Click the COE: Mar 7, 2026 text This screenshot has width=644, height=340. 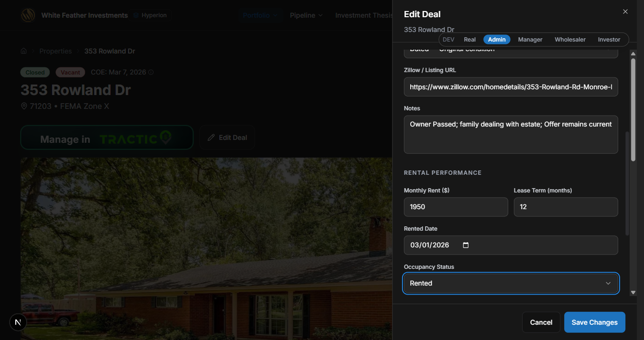tap(118, 73)
